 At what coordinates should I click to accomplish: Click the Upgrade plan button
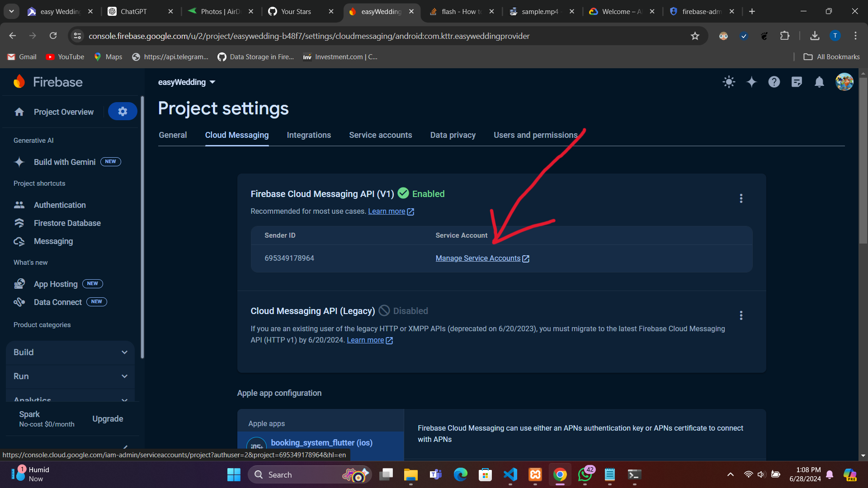[x=108, y=419]
